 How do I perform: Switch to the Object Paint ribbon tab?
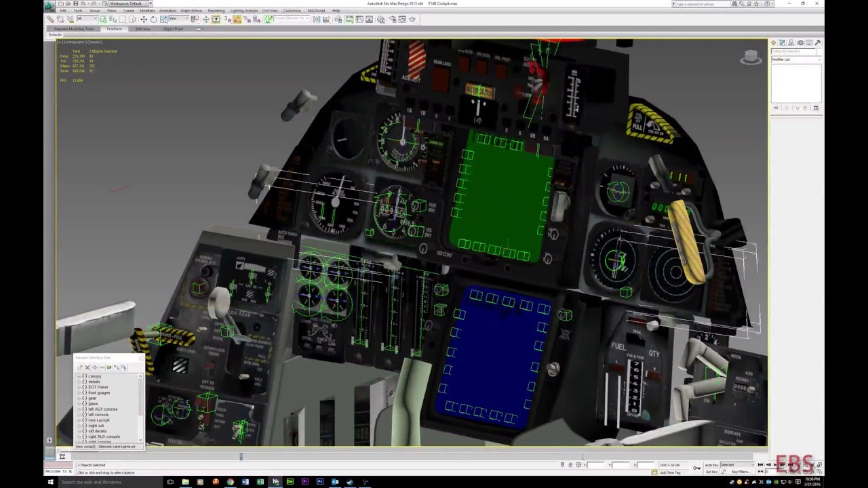click(x=173, y=29)
